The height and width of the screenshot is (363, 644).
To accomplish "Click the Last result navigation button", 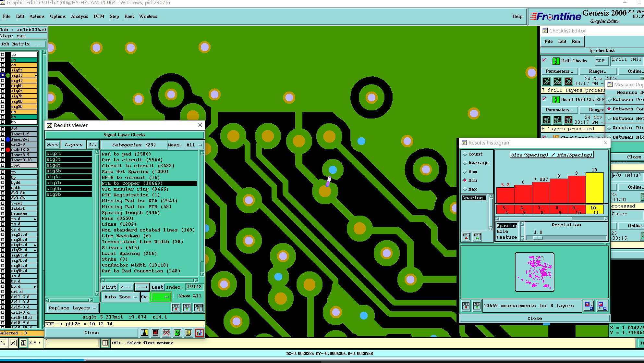I will [x=157, y=287].
